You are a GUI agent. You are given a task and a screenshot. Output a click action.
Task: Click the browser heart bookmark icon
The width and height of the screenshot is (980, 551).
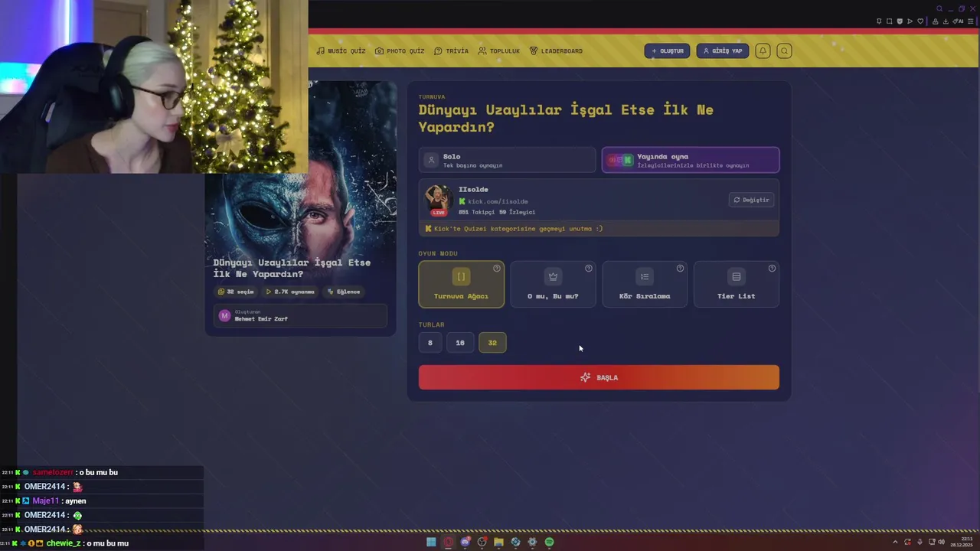920,21
